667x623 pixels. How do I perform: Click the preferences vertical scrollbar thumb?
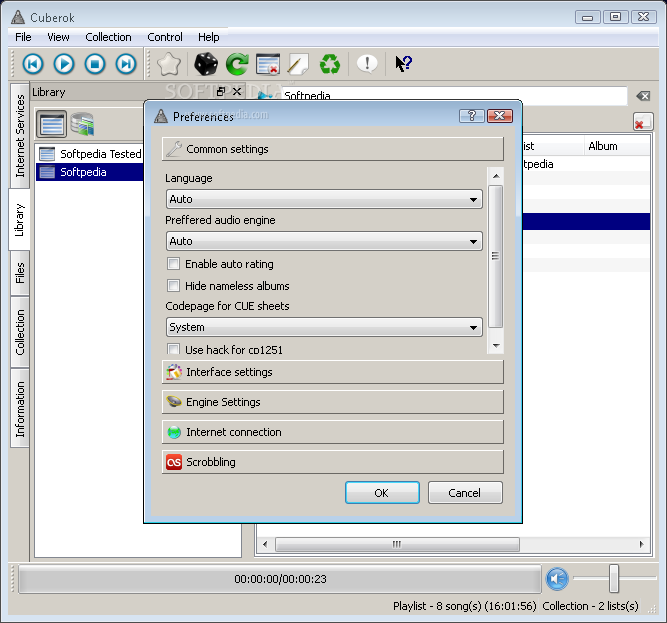(x=496, y=256)
